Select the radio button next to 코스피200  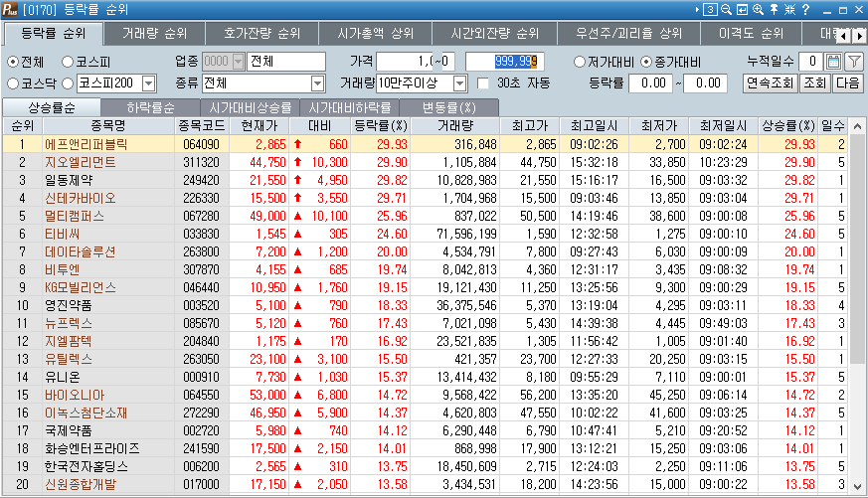tap(68, 83)
